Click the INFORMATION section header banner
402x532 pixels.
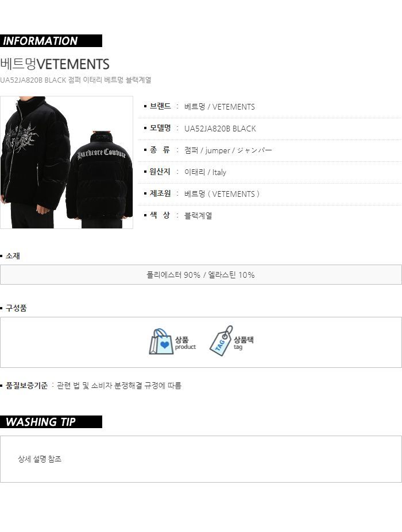click(51, 41)
